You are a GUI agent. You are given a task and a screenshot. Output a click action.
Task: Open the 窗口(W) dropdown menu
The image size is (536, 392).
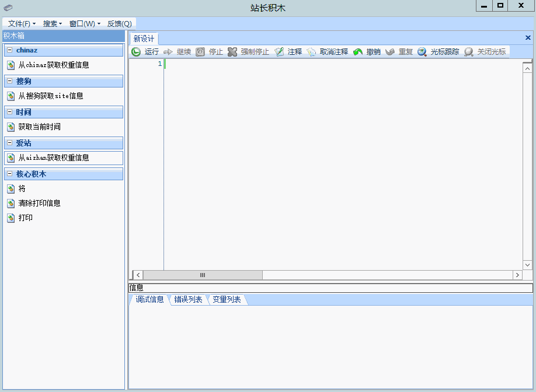pyautogui.click(x=85, y=24)
